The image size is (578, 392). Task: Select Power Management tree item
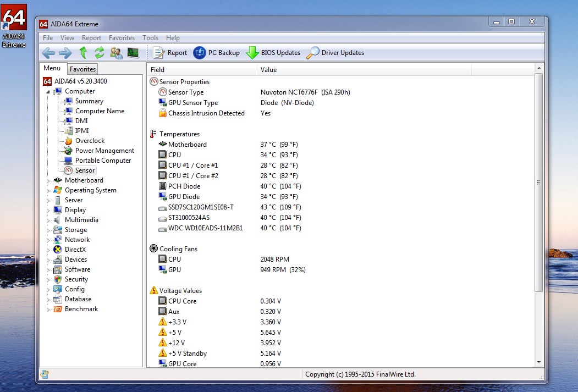(104, 151)
